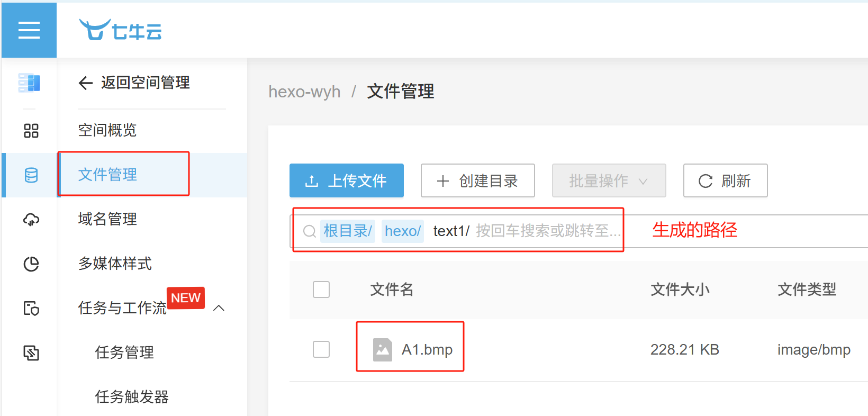
Task: Click the 刷新 refresh button
Action: (x=725, y=181)
